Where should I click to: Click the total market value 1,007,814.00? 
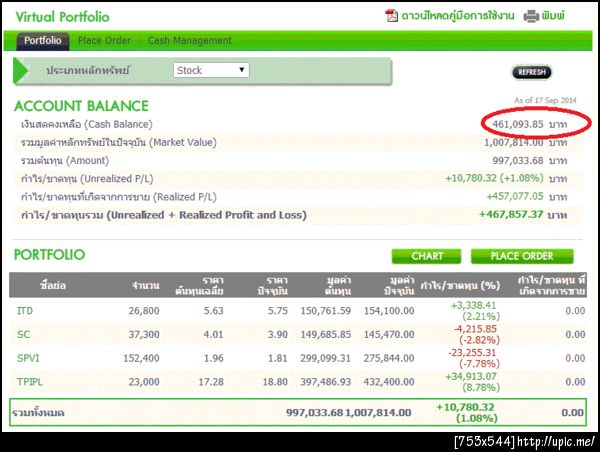tap(378, 413)
